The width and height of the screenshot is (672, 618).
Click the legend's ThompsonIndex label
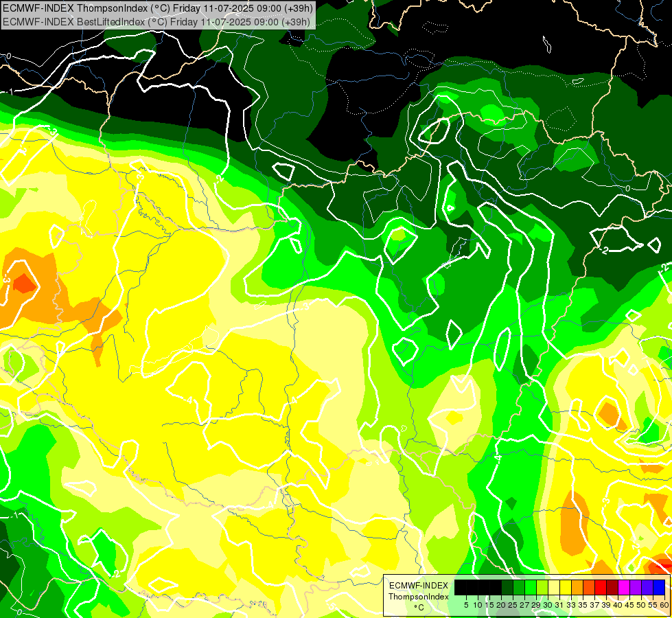click(419, 597)
